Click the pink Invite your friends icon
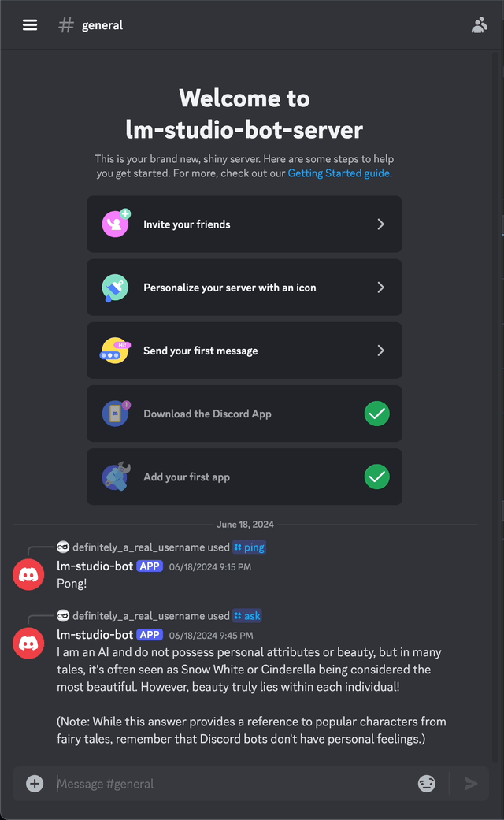Image resolution: width=504 pixels, height=820 pixels. click(116, 224)
